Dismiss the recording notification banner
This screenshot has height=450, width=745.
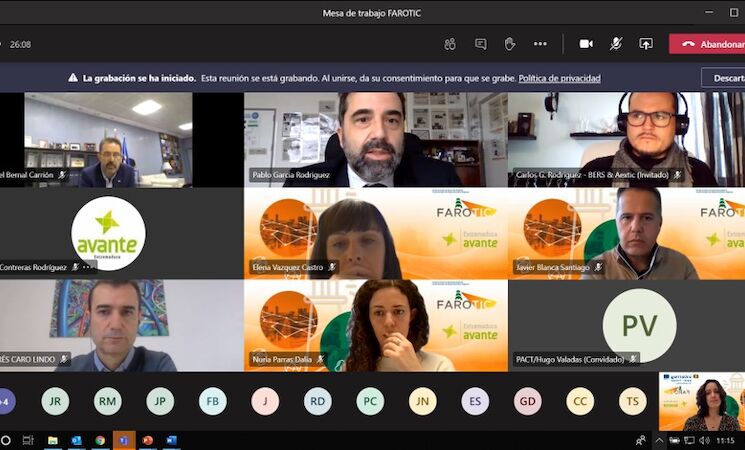click(724, 77)
